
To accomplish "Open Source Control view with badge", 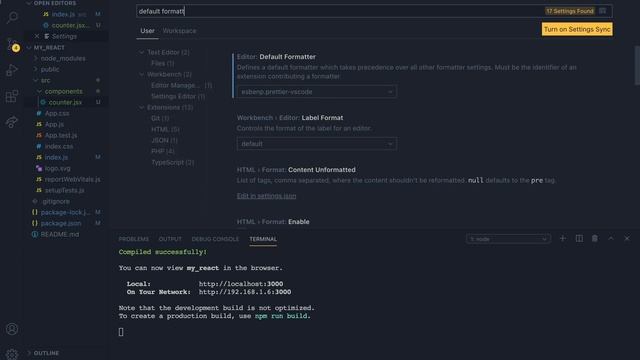I will tap(12, 45).
